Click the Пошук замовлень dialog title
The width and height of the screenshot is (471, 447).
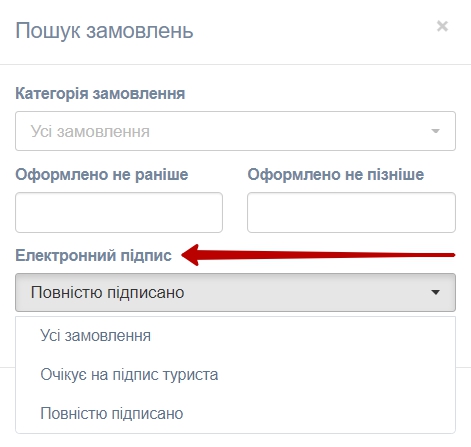point(104,31)
